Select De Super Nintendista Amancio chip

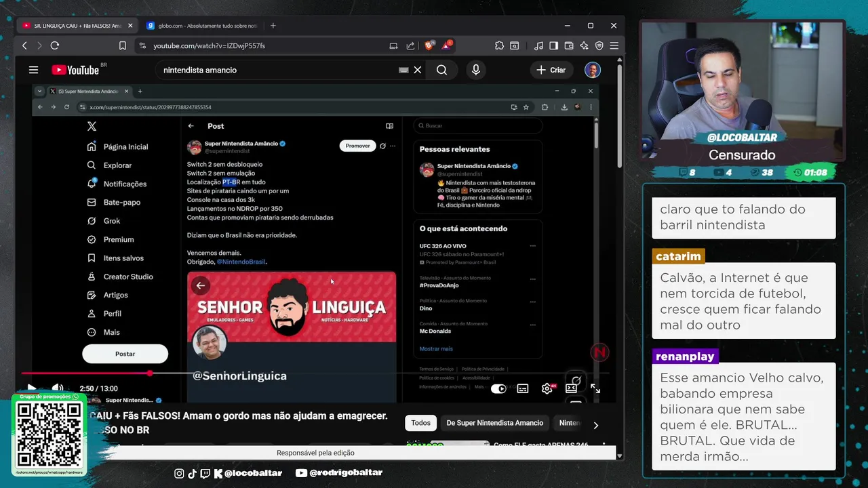tap(495, 423)
